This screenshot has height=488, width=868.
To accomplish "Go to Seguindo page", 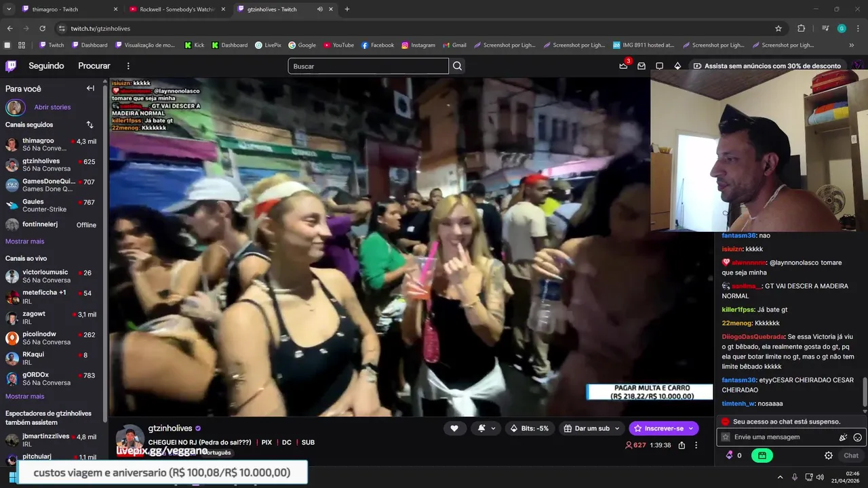I will [x=46, y=66].
